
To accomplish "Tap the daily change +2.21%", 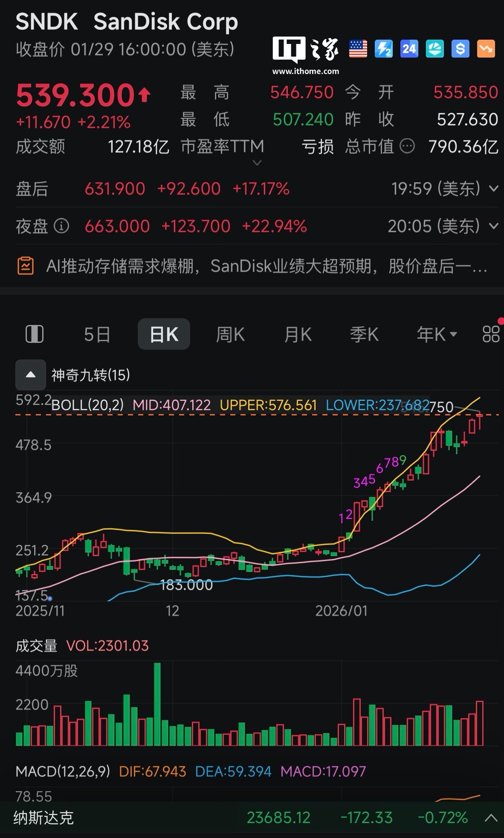I will [104, 122].
